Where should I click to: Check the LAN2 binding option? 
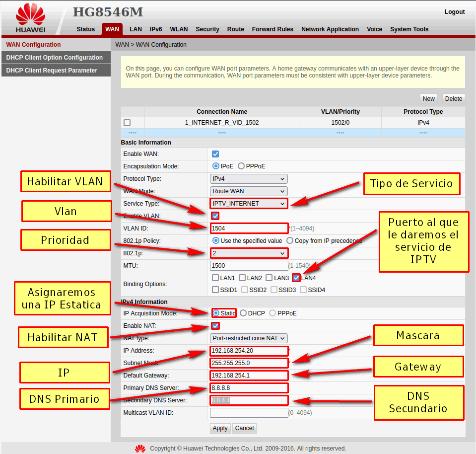(x=242, y=278)
